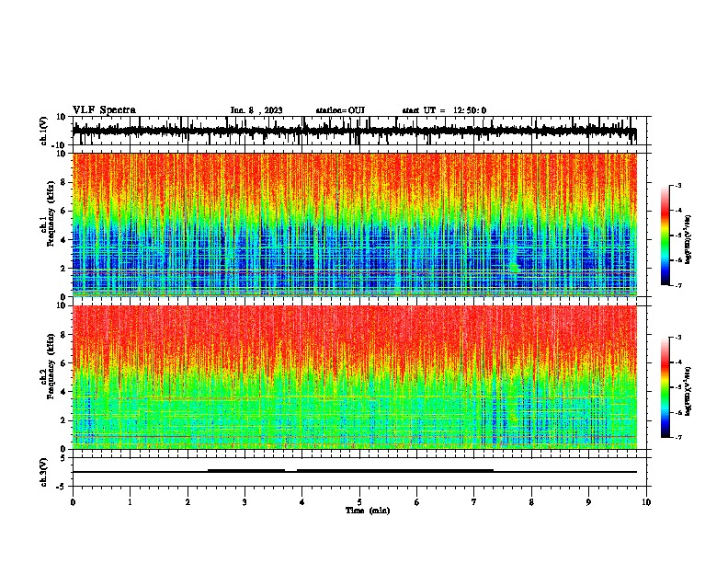
Task: Click the 'start UT = 12:50:0' label
Action: pyautogui.click(x=444, y=110)
